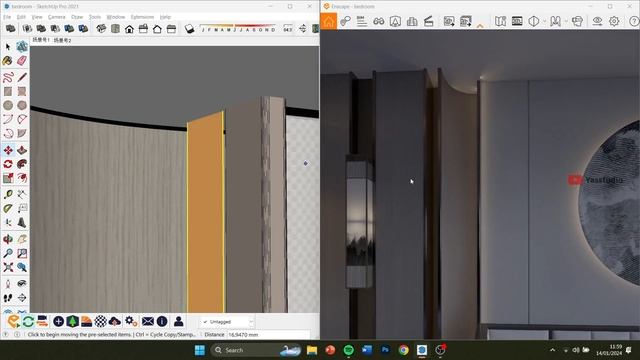
Task: Choose the Tape Measure tool
Action: click(8, 194)
